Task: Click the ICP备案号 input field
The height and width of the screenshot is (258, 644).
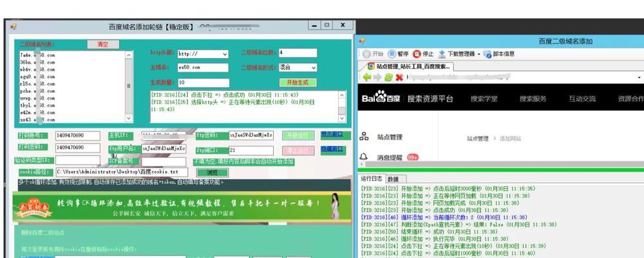Action: [x=164, y=162]
